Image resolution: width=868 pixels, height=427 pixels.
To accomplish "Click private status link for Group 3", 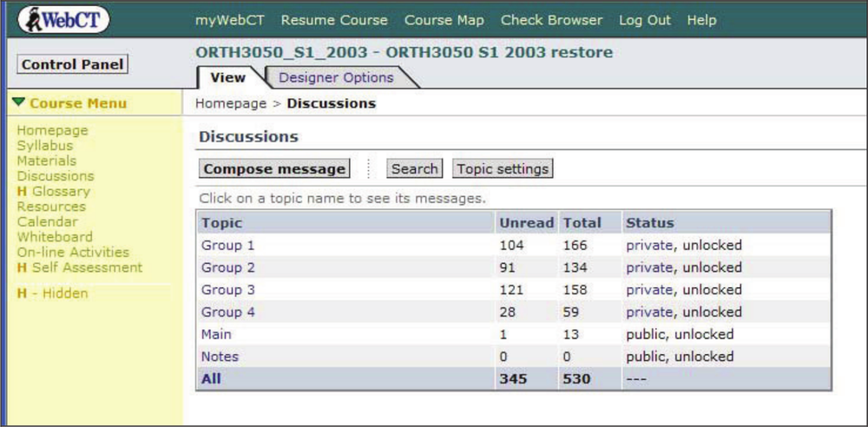I will pyautogui.click(x=649, y=290).
